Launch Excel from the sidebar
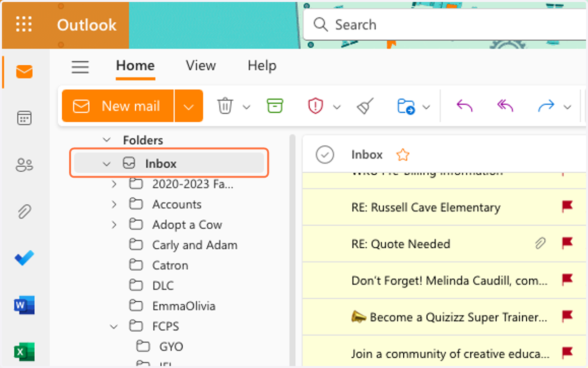This screenshot has height=368, width=588. tap(24, 351)
